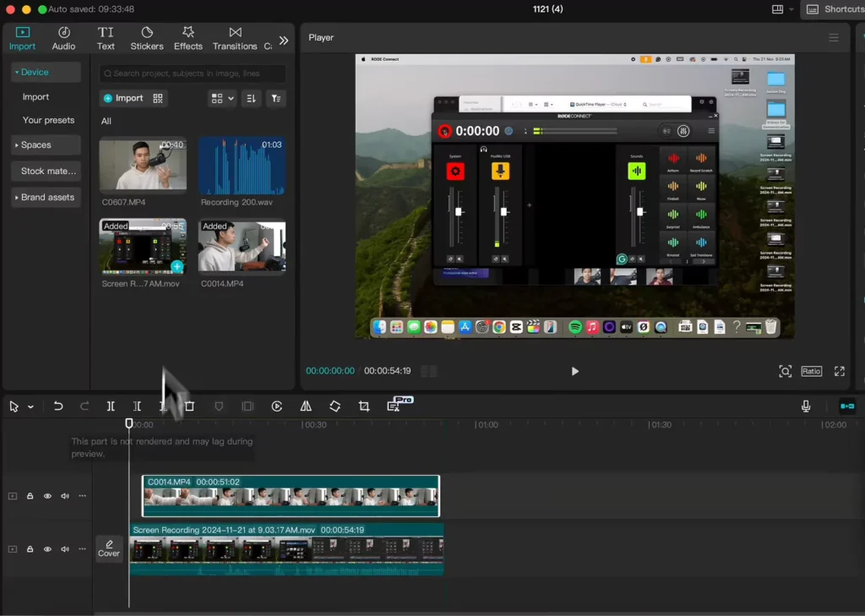This screenshot has width=865, height=616.
Task: Click the keyboard icon next to Shortcuts
Action: pos(812,8)
